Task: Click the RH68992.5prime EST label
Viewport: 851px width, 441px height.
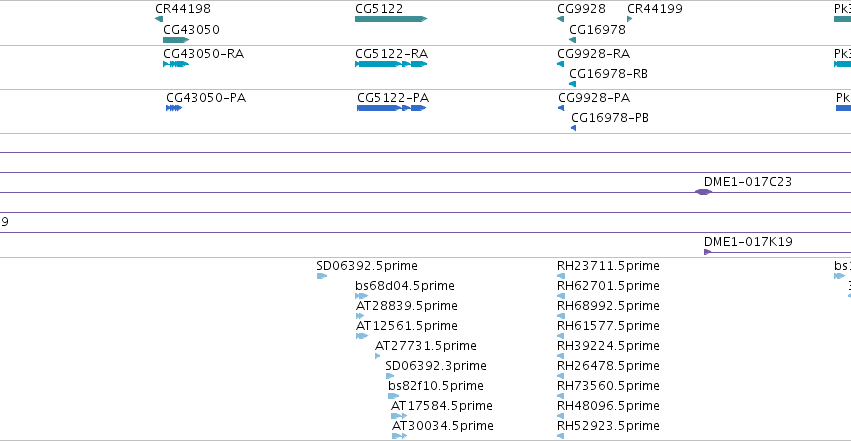Action: (x=608, y=306)
